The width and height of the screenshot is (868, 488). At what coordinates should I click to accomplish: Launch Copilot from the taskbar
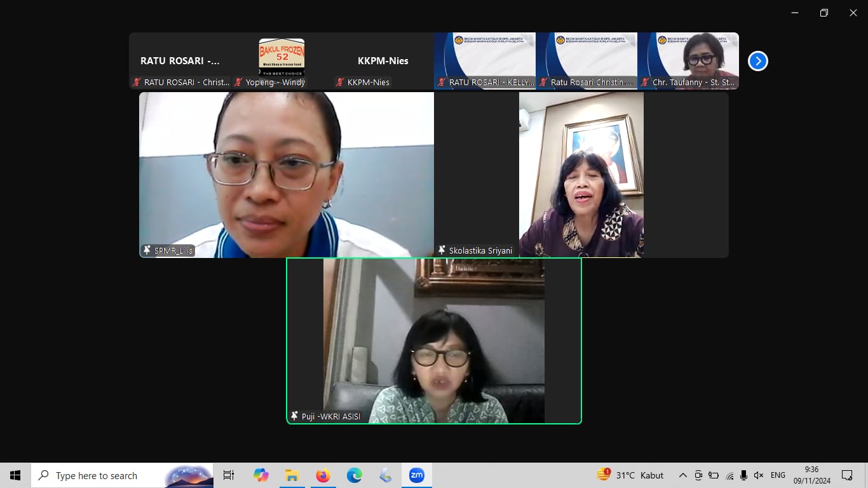pyautogui.click(x=261, y=475)
